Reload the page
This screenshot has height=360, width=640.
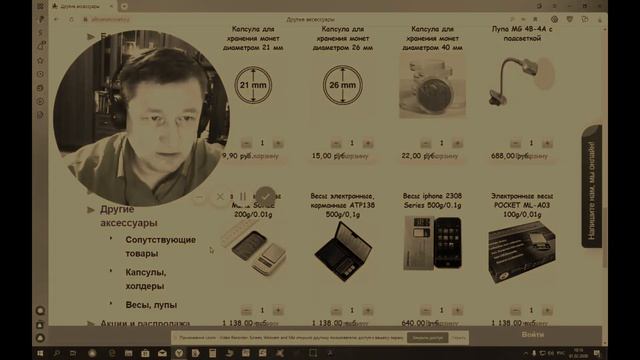[x=71, y=19]
